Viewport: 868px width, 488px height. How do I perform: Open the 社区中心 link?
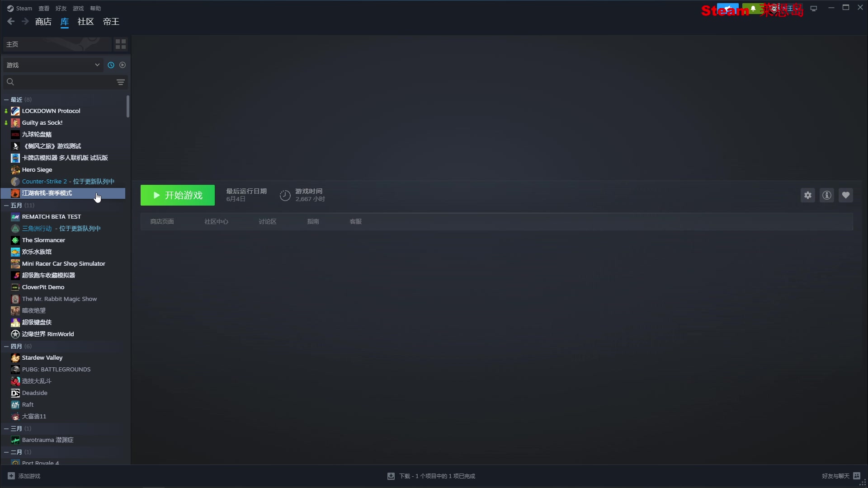216,221
